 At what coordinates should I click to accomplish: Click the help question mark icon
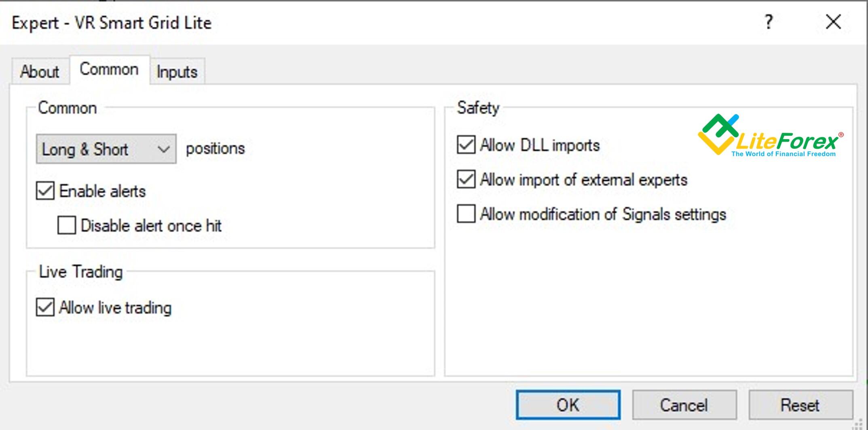(x=769, y=22)
